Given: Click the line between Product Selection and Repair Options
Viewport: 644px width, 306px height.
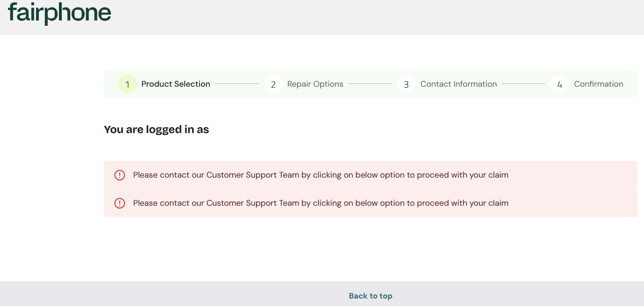Looking at the screenshot, I should click(237, 84).
